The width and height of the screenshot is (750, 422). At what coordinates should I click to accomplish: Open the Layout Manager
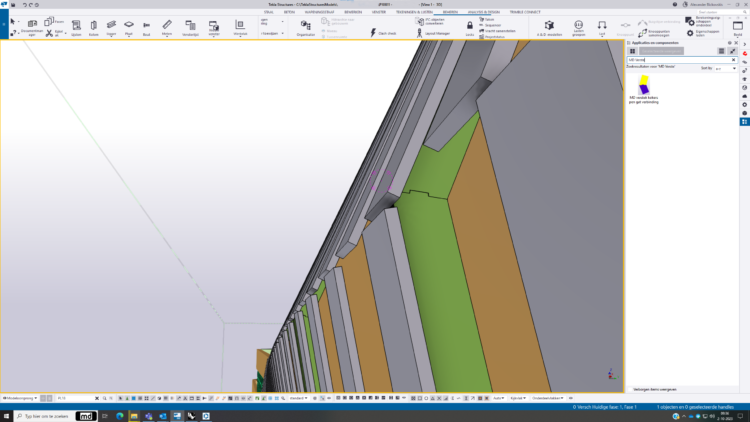[x=433, y=33]
